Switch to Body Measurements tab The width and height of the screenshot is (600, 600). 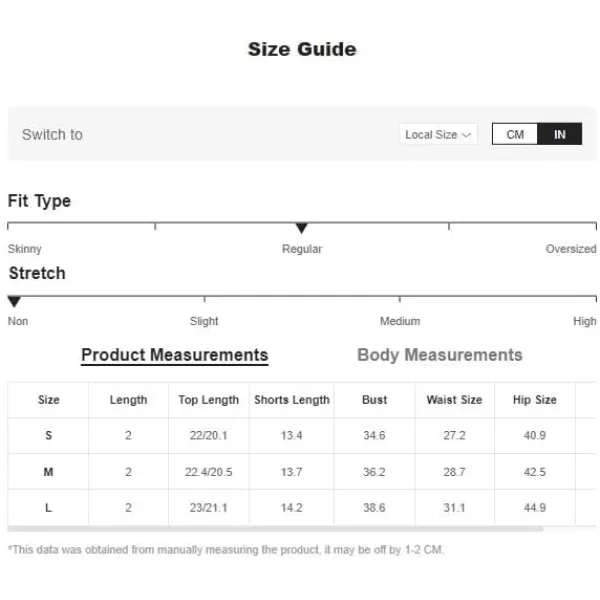pos(440,355)
